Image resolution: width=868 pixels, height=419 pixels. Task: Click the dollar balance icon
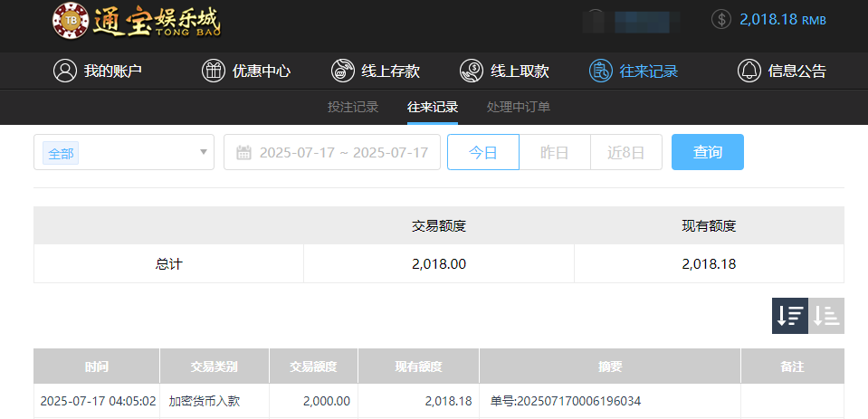tap(720, 19)
